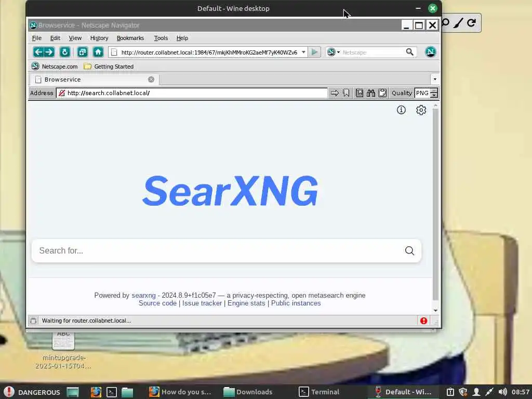The width and height of the screenshot is (532, 399).
Task: Click the brush icon behind Wine window
Action: (x=458, y=23)
